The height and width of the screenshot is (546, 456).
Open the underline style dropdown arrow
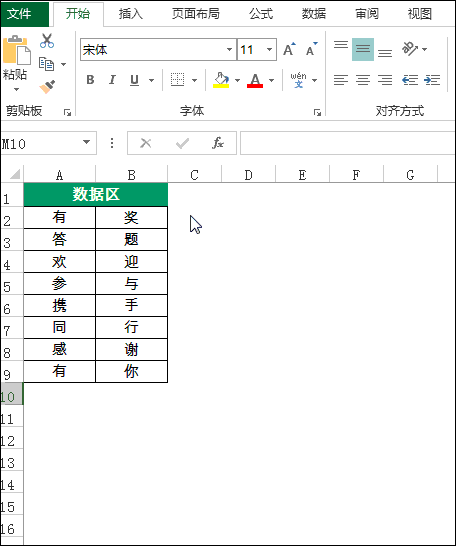pyautogui.click(x=151, y=80)
